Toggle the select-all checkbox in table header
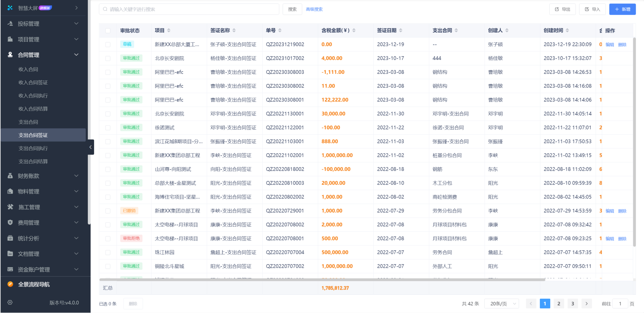The width and height of the screenshot is (644, 313). click(x=108, y=31)
